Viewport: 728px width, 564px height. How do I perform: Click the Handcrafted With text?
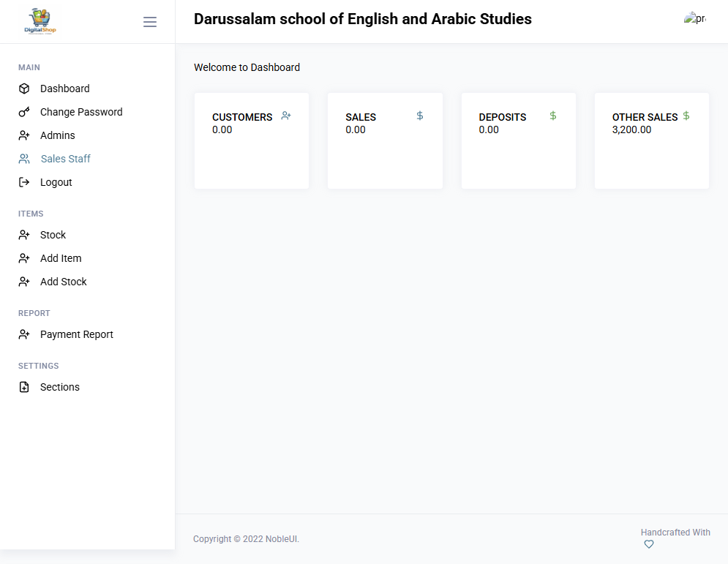(675, 533)
